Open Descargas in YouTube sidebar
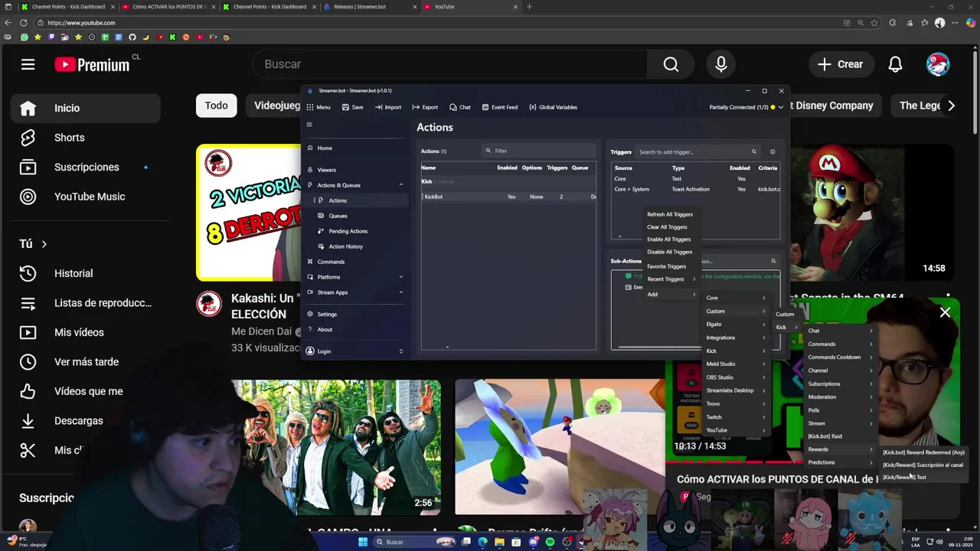Screen dimensions: 980x551 pyautogui.click(x=85, y=421)
